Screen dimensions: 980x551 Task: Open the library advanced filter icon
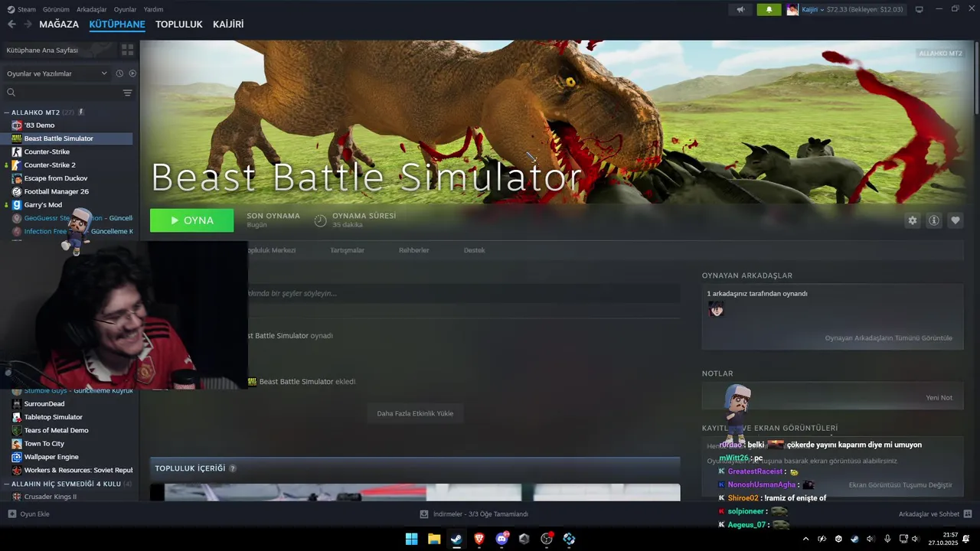click(127, 93)
